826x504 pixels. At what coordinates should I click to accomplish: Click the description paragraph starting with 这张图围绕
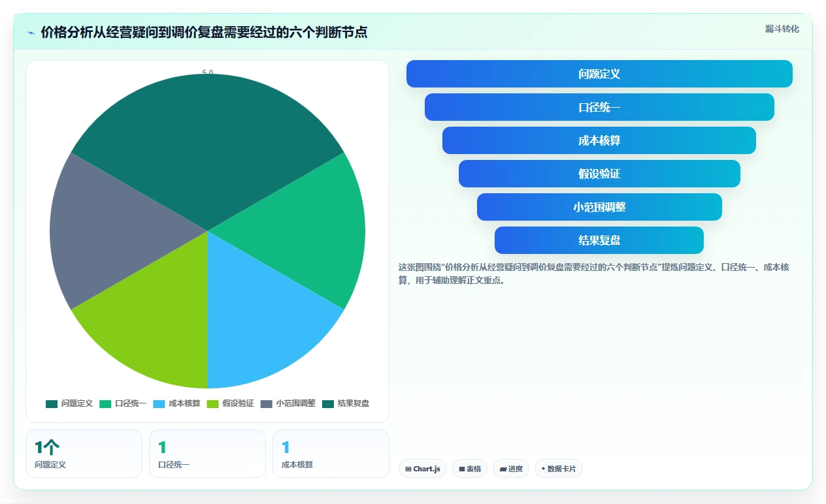595,274
